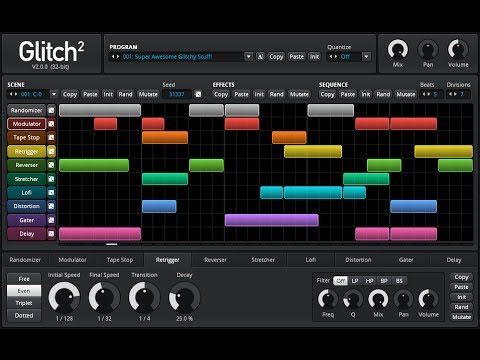Screen dimensions: 480x360
Task: Click the dice icon next to Stretcher
Action: (51, 179)
